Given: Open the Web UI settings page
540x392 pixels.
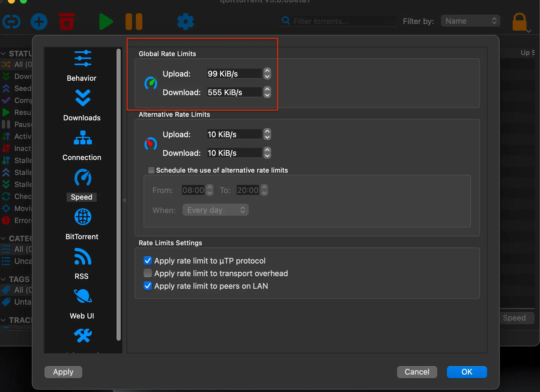Looking at the screenshot, I should pyautogui.click(x=82, y=304).
